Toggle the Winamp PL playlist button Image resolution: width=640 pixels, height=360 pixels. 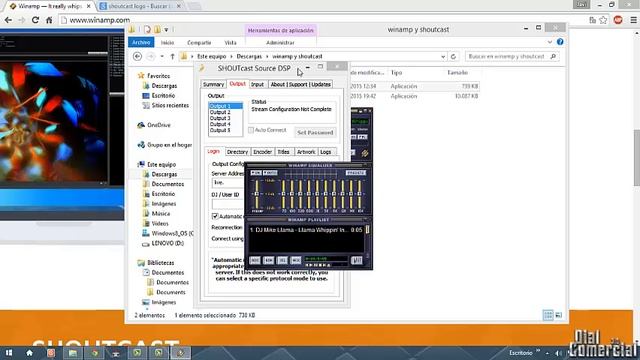coord(362,137)
